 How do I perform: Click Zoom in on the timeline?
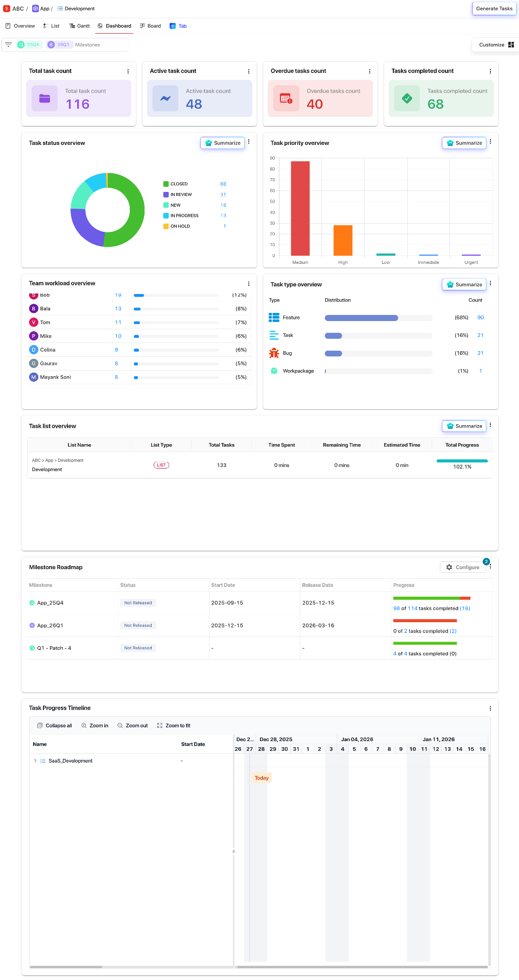point(95,726)
